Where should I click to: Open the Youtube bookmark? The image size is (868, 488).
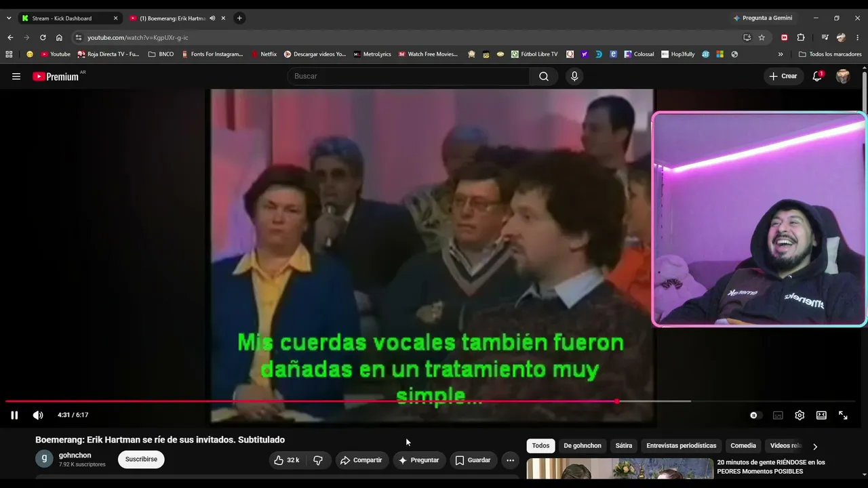(x=56, y=54)
